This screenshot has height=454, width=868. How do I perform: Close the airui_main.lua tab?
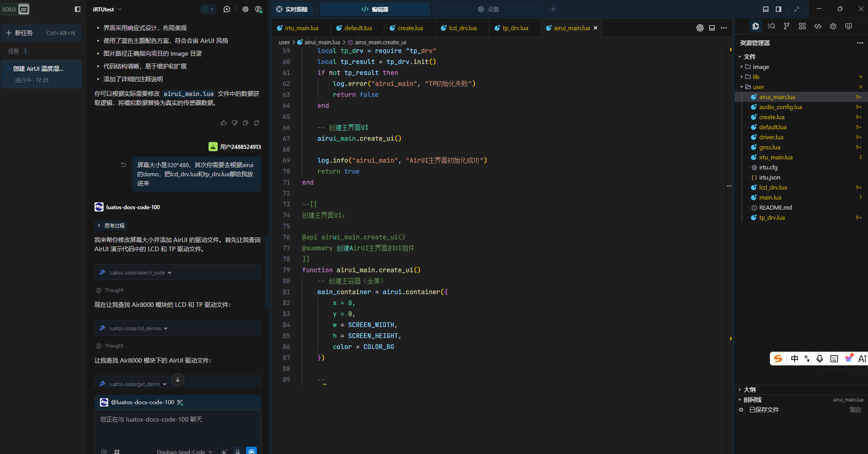tap(595, 28)
